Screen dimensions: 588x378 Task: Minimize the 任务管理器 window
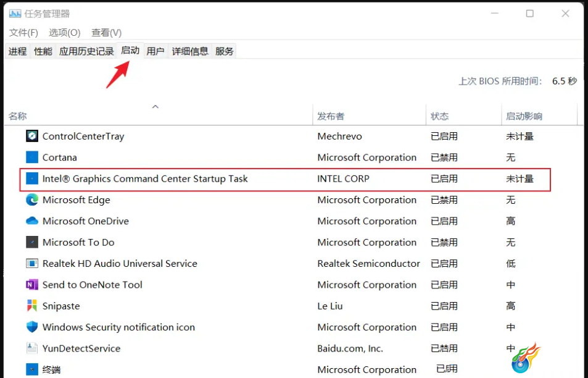coord(495,14)
